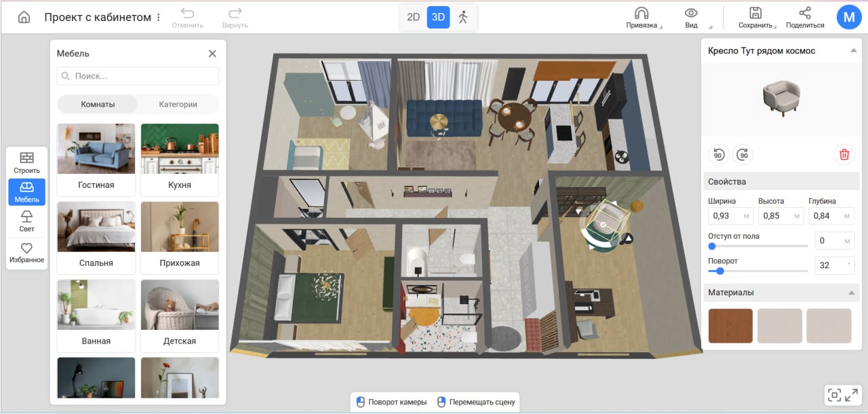Collapse the Материалы materials section

(852, 293)
